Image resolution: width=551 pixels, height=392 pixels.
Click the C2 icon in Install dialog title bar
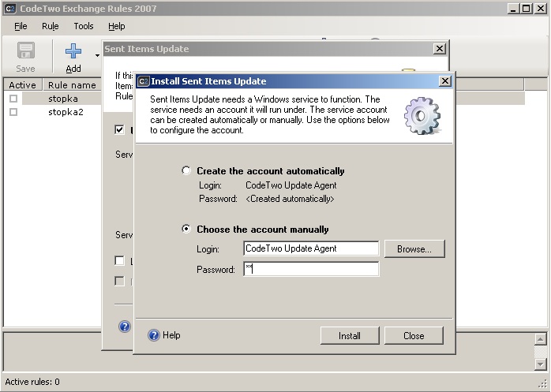coord(144,81)
